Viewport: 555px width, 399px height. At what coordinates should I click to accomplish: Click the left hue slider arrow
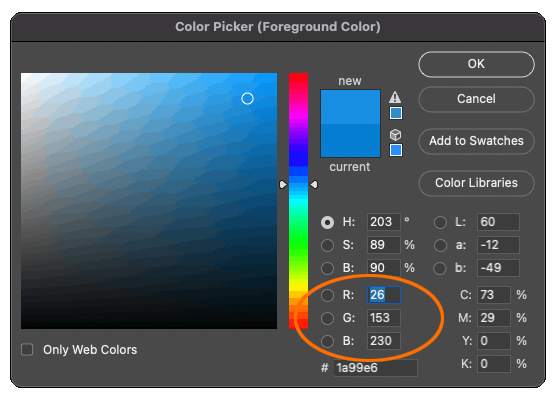point(283,184)
